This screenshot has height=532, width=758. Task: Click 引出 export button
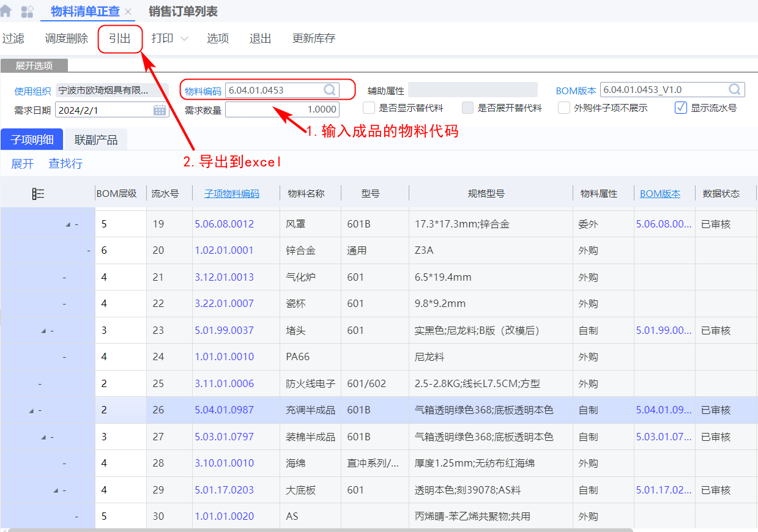(x=120, y=39)
